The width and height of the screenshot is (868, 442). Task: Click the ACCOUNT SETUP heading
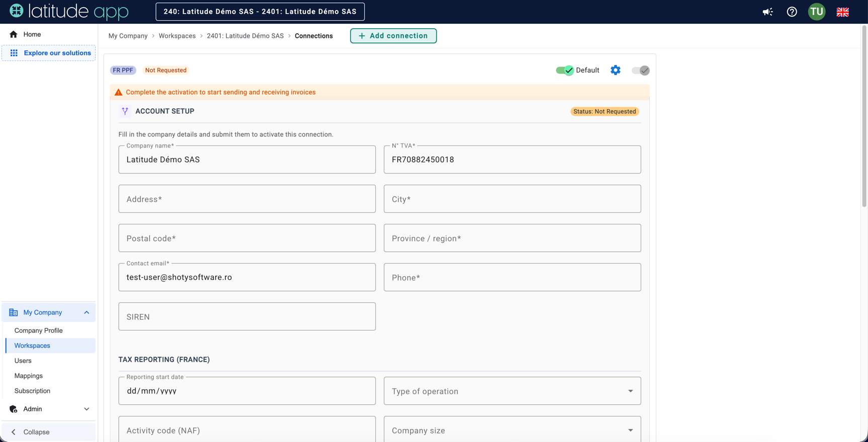click(x=165, y=111)
